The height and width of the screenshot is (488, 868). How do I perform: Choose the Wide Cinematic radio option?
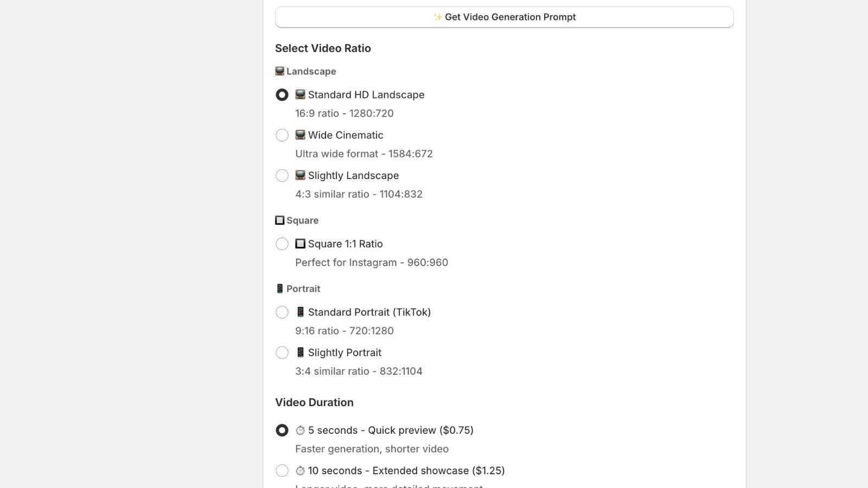282,135
